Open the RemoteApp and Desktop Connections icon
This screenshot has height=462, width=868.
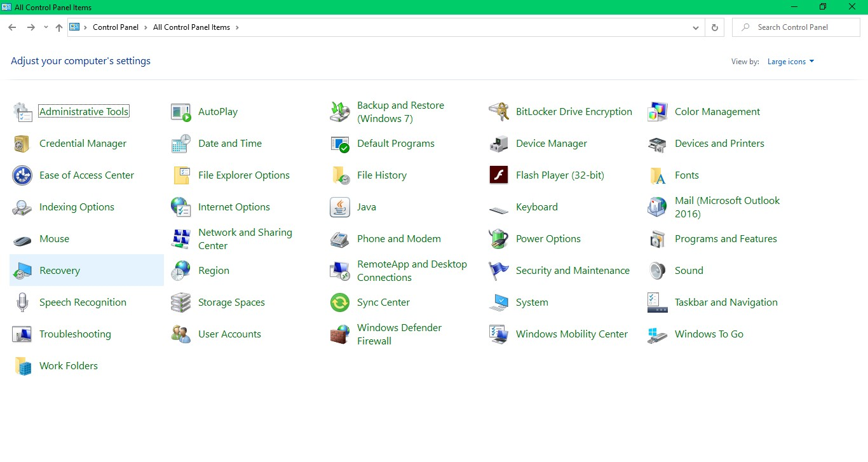(340, 271)
